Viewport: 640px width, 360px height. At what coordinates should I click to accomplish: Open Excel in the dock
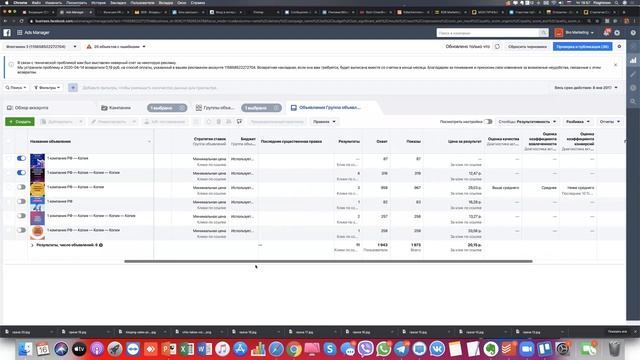tap(187, 349)
